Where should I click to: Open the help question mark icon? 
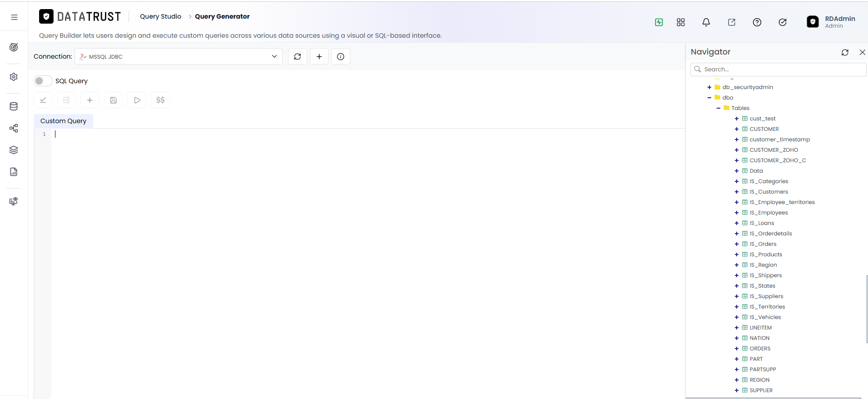point(757,22)
